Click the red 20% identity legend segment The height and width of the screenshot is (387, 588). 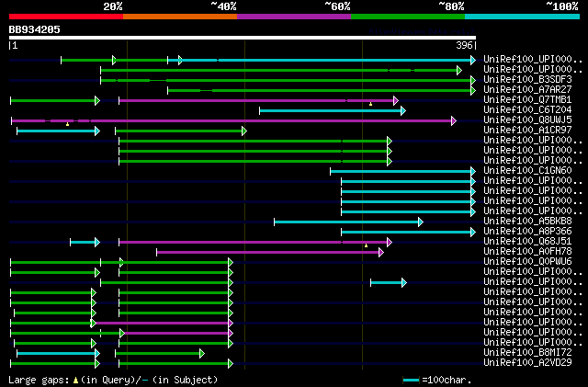point(66,17)
